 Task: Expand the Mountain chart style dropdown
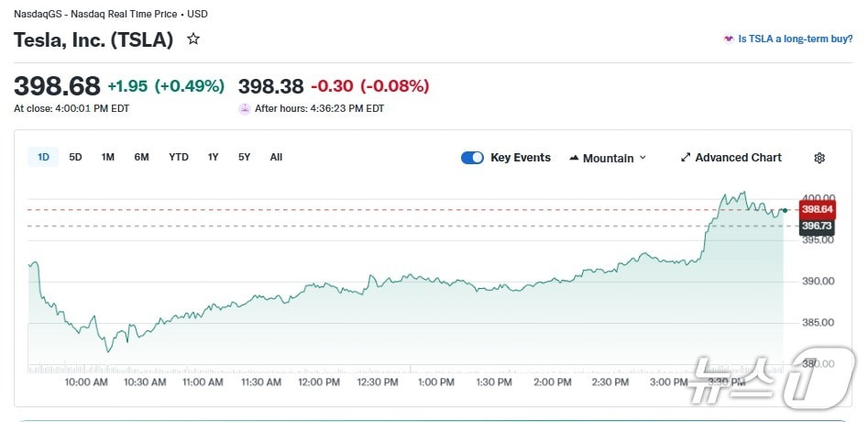click(x=608, y=158)
